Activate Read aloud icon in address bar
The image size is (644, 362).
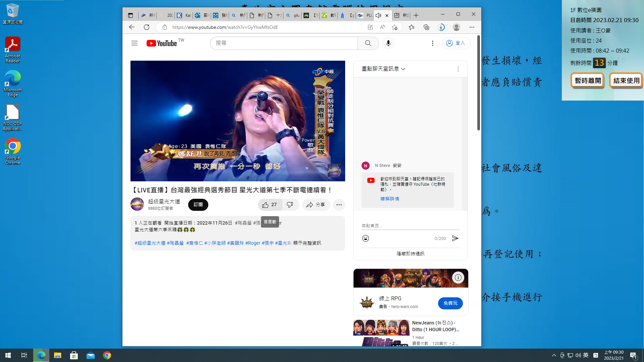point(382,27)
